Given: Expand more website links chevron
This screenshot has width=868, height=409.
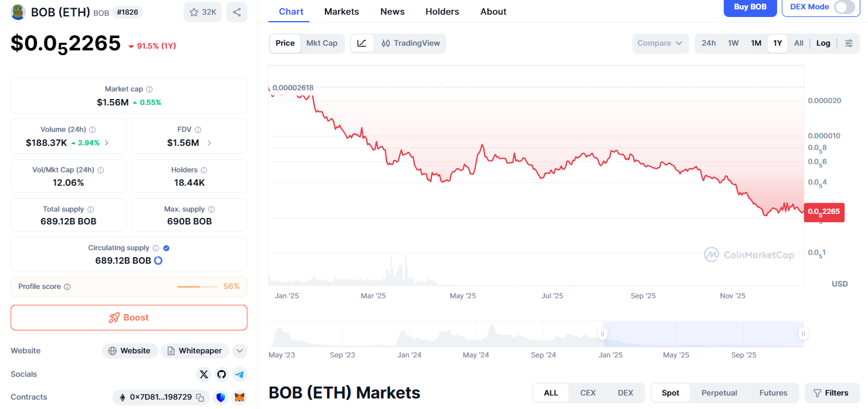Looking at the screenshot, I should click(x=239, y=351).
